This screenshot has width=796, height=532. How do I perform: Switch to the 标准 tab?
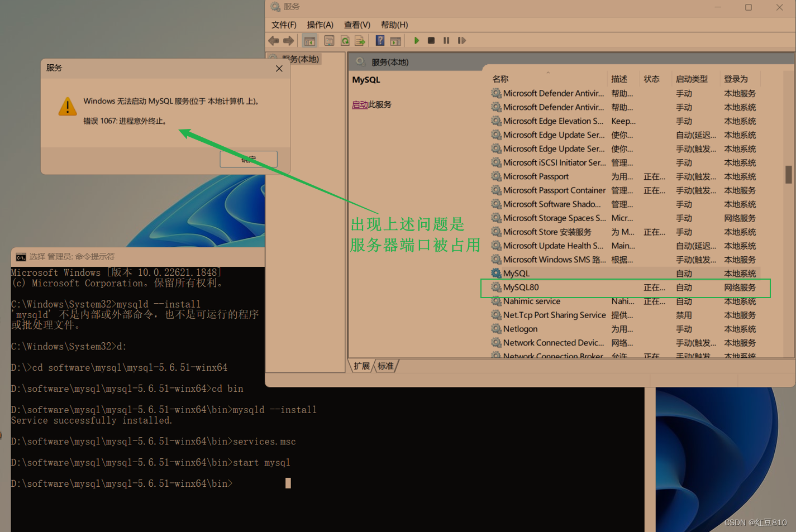tap(385, 366)
